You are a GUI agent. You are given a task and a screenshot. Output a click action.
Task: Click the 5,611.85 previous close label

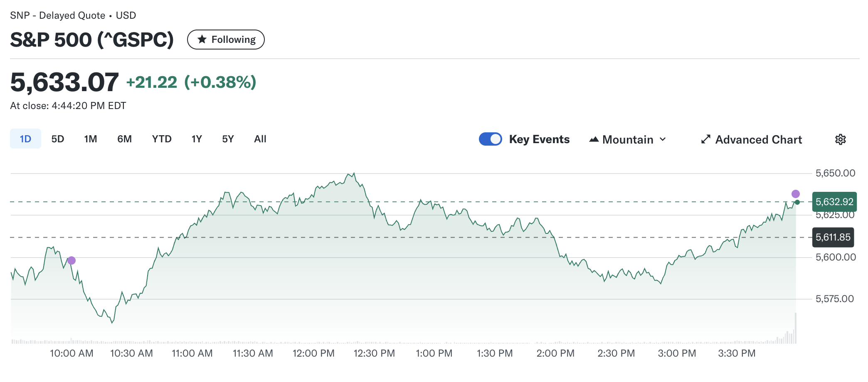[x=833, y=237]
